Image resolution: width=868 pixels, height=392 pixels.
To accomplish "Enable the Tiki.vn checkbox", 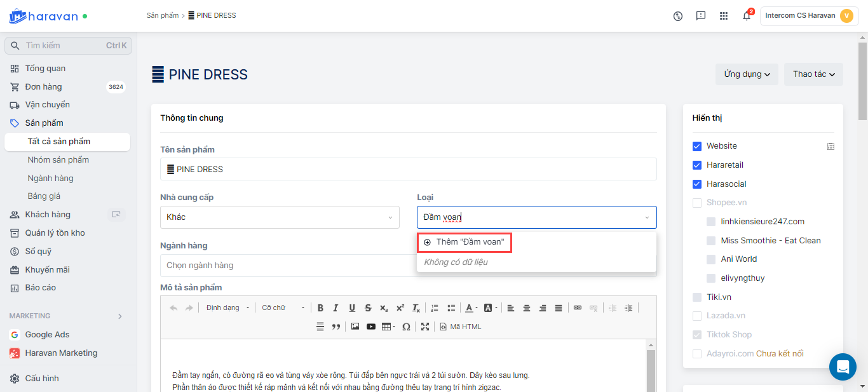I will [x=697, y=297].
